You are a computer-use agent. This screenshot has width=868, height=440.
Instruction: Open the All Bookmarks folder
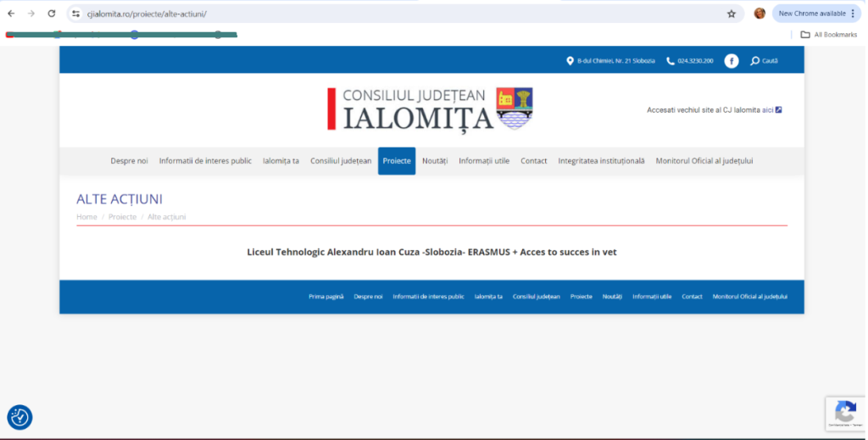click(828, 35)
